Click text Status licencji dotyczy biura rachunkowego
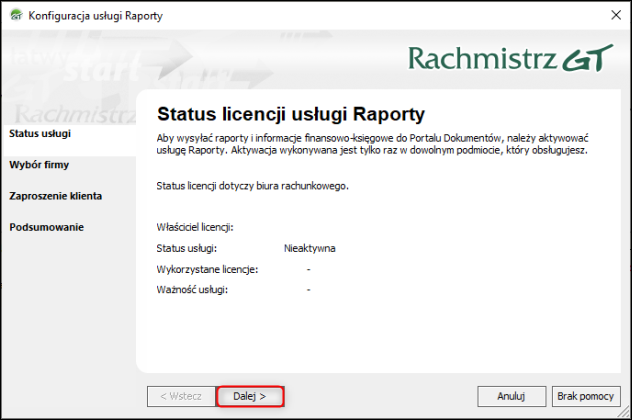The image size is (632, 420). click(252, 186)
